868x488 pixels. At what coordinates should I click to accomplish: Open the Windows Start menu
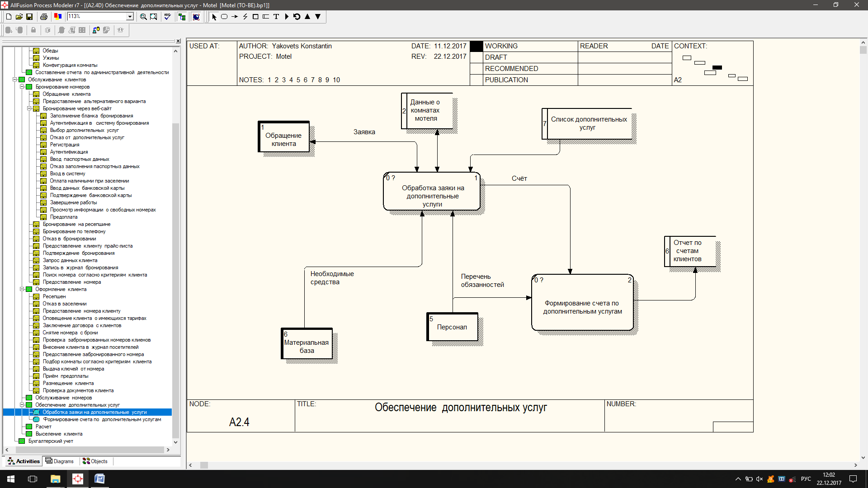coord(11,479)
